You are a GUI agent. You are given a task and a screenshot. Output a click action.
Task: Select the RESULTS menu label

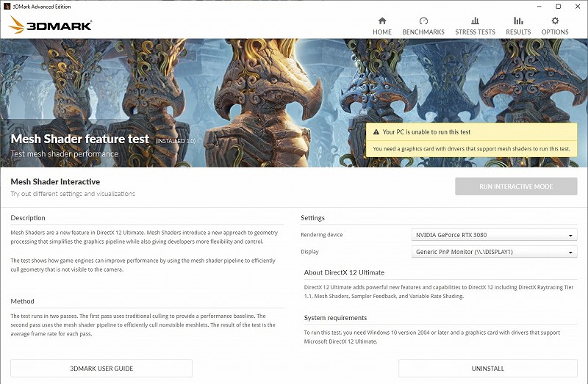coord(518,32)
